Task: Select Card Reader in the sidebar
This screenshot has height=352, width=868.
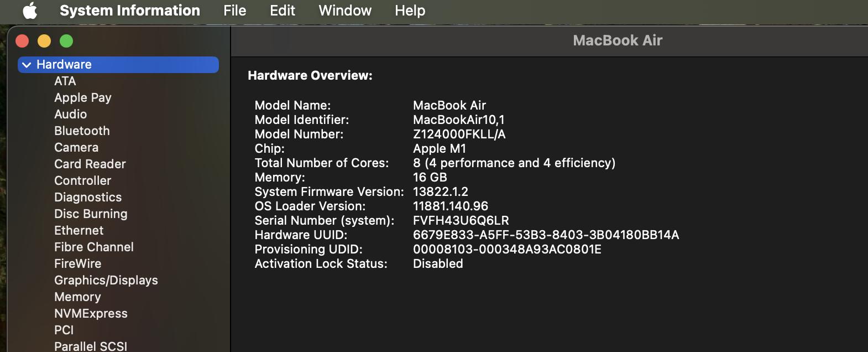Action: click(x=90, y=164)
